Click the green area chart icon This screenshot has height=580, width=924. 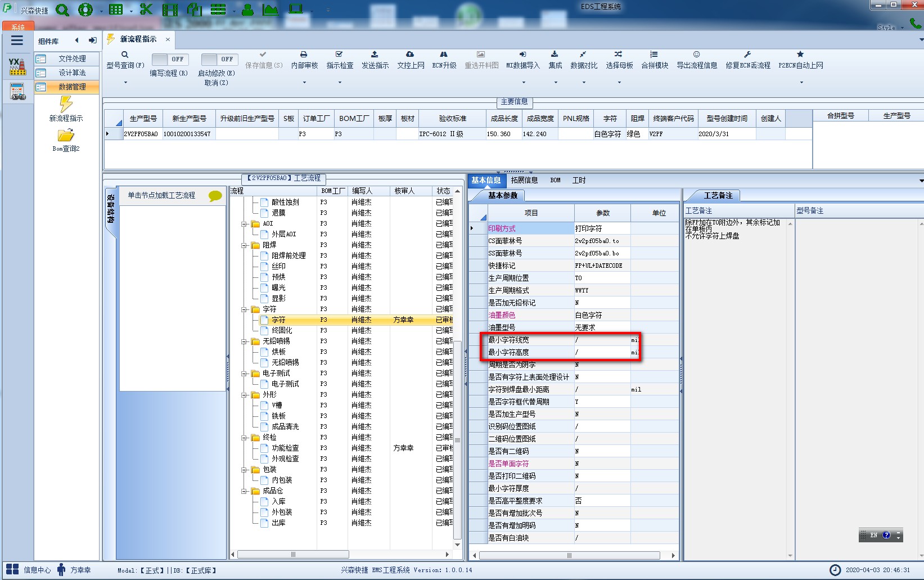270,10
